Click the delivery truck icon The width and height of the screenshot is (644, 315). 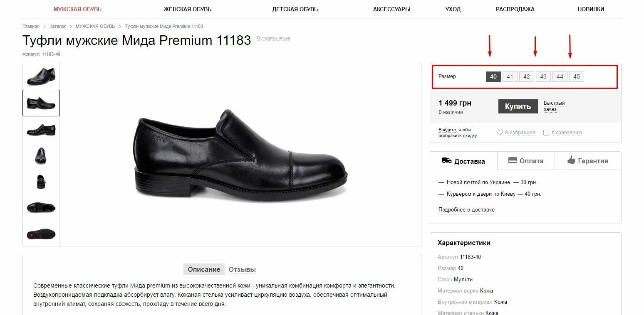(447, 161)
